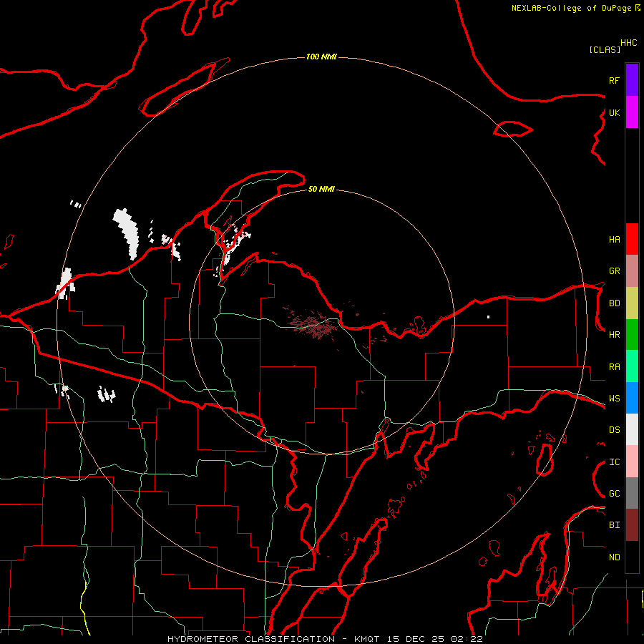Click the 50 NMI range ring label
644x644 pixels.
coord(321,189)
